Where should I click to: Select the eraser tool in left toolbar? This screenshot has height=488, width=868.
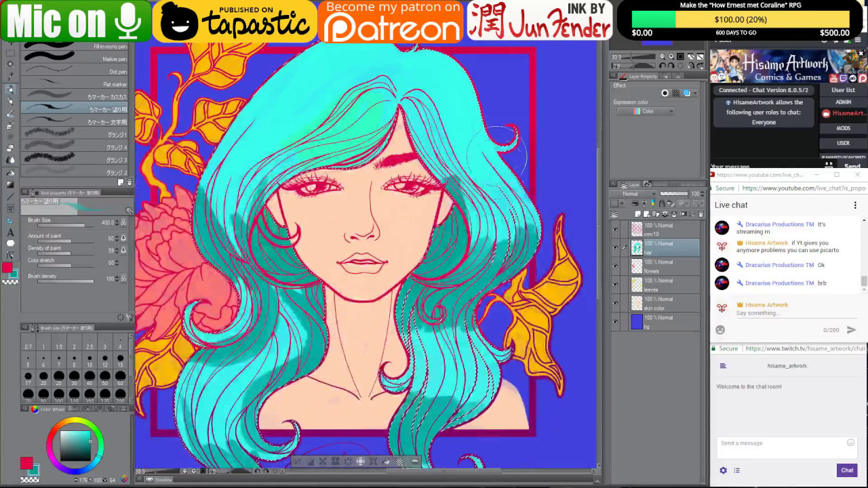coord(10,148)
